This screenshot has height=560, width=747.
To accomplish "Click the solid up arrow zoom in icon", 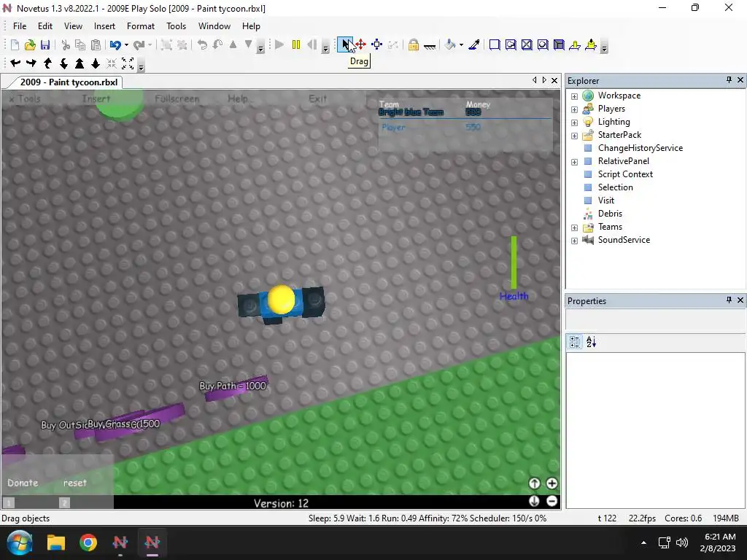I will [80, 63].
